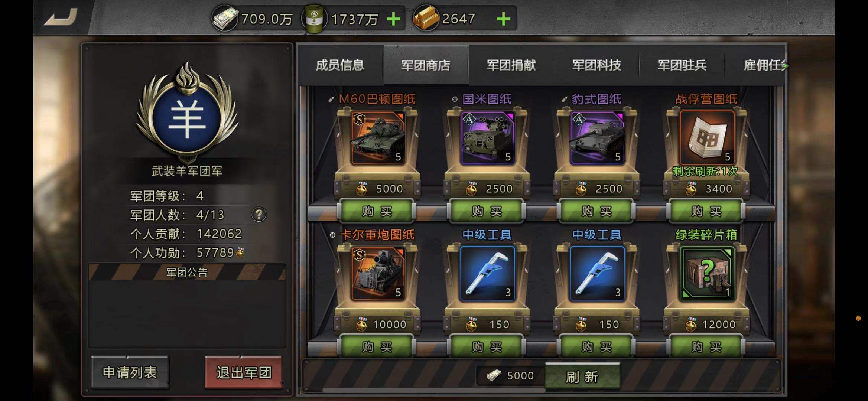The width and height of the screenshot is (868, 401).
Task: Switch to the 军团捐献 tab
Action: tap(511, 65)
